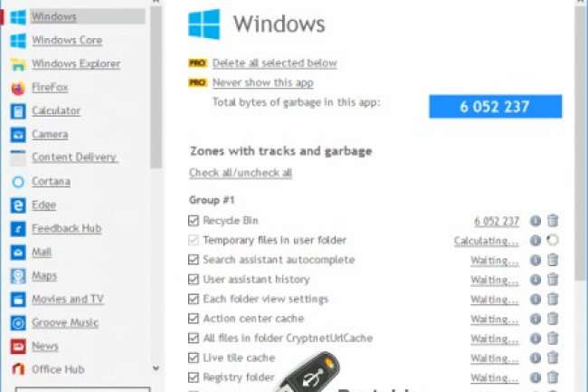Screen dimensions: 588x392
Task: Click the Edge browser icon
Action: click(17, 206)
